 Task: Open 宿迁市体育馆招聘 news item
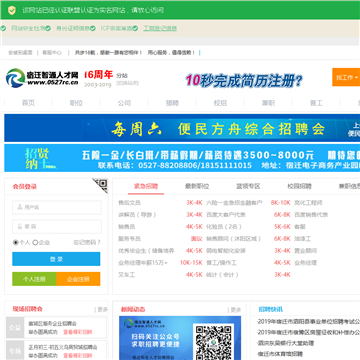[280, 353]
